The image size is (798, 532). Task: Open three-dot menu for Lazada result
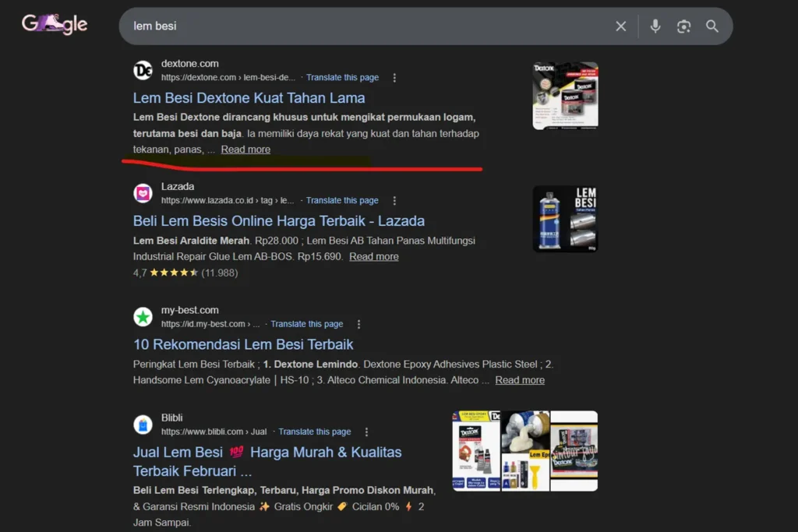(394, 201)
